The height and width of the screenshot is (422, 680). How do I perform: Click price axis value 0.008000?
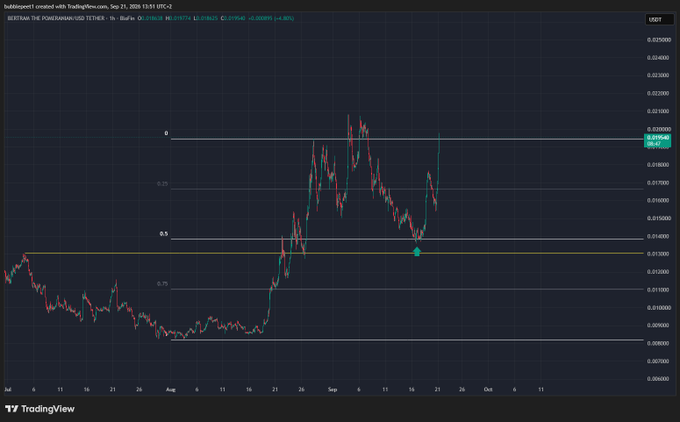[658, 343]
